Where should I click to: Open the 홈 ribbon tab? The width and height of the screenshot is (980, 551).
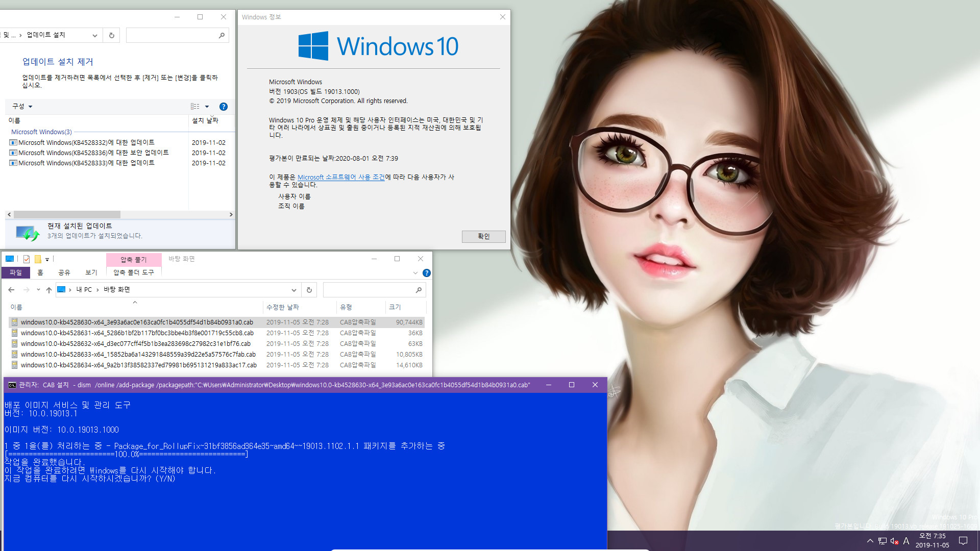coord(40,272)
